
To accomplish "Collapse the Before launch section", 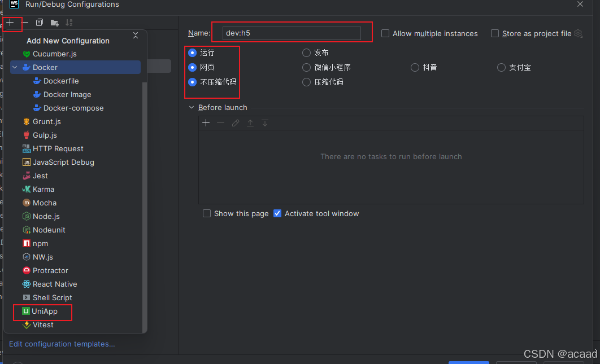I will 192,107.
